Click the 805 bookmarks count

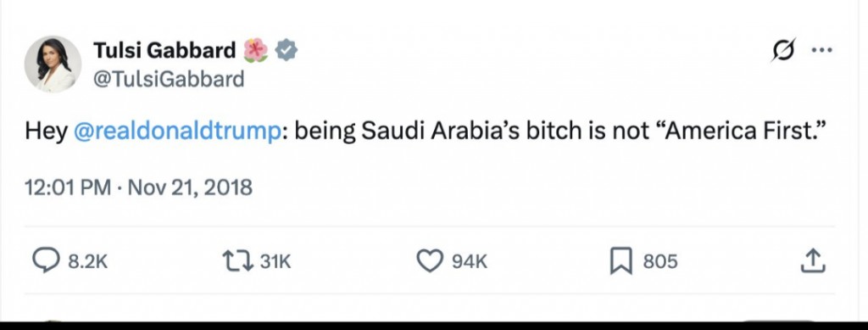pyautogui.click(x=659, y=261)
